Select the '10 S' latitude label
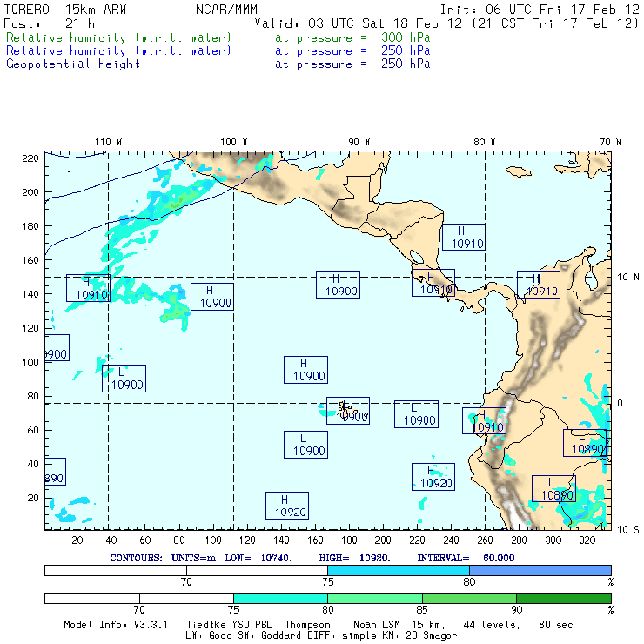 [x=628, y=530]
